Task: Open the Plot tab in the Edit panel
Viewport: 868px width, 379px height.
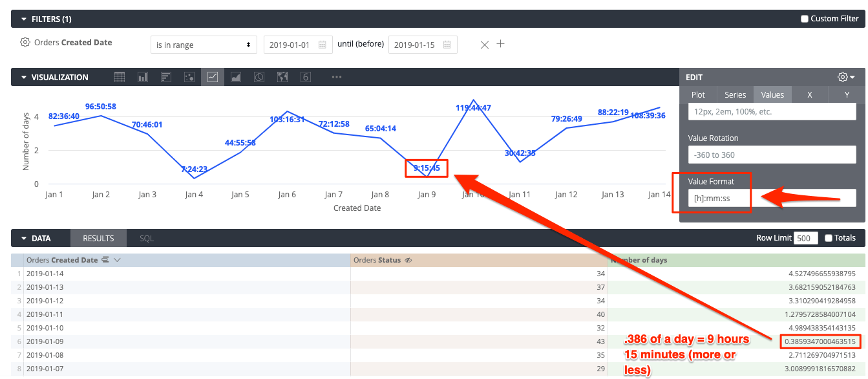Action: pyautogui.click(x=698, y=94)
